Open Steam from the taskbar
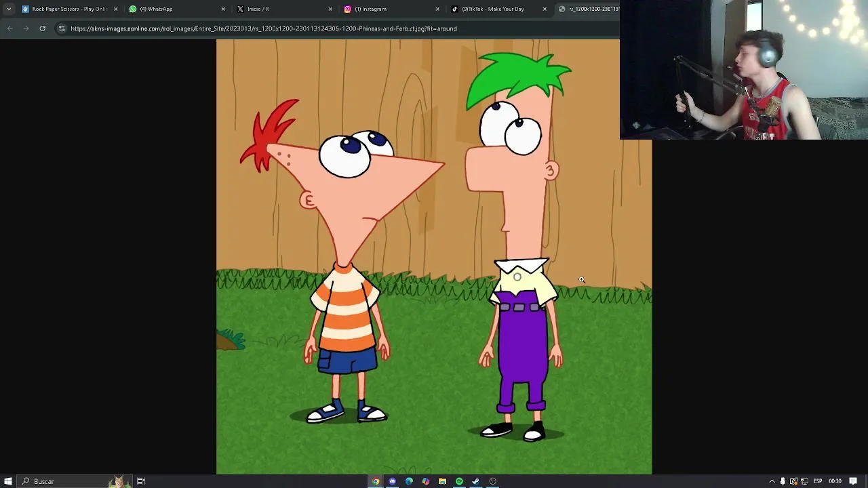868x488 pixels. [475, 481]
